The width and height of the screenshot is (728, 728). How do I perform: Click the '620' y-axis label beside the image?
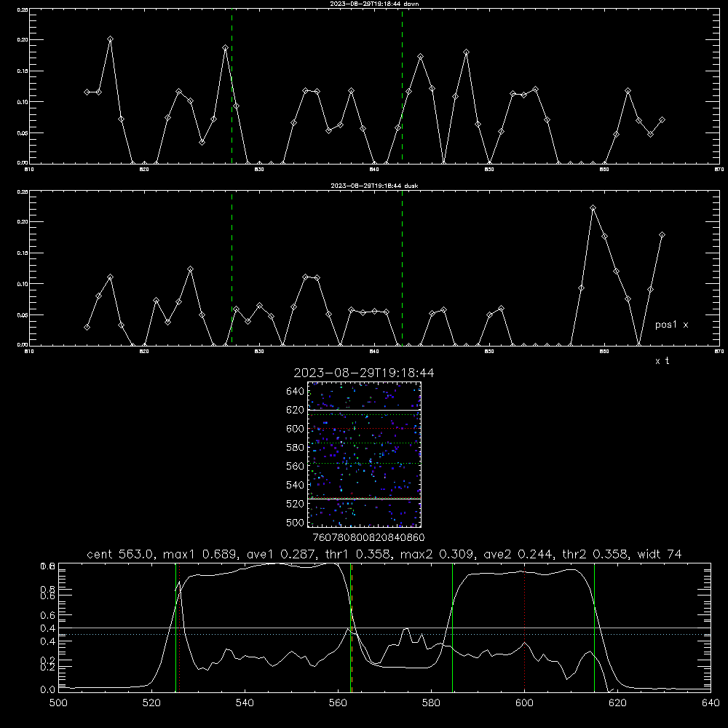[x=296, y=410]
